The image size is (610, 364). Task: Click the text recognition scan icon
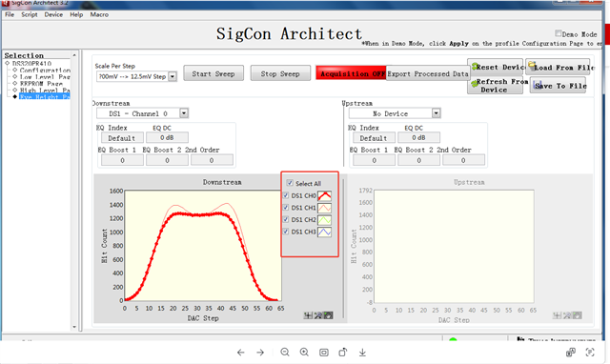[x=590, y=353]
